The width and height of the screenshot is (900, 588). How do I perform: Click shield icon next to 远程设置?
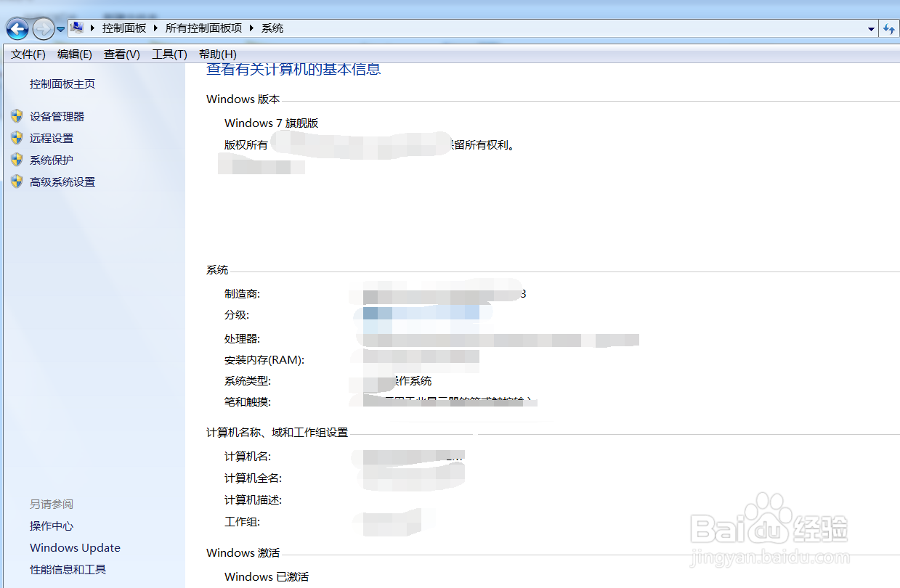coord(17,138)
